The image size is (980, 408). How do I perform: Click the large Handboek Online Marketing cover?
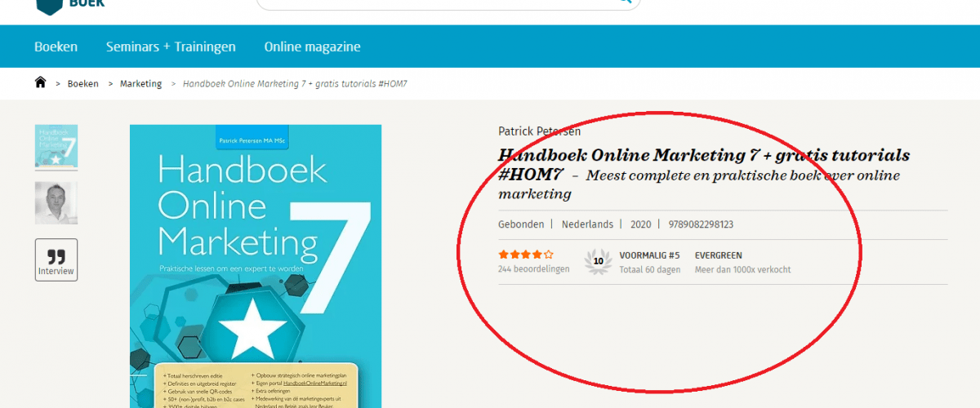tap(255, 261)
